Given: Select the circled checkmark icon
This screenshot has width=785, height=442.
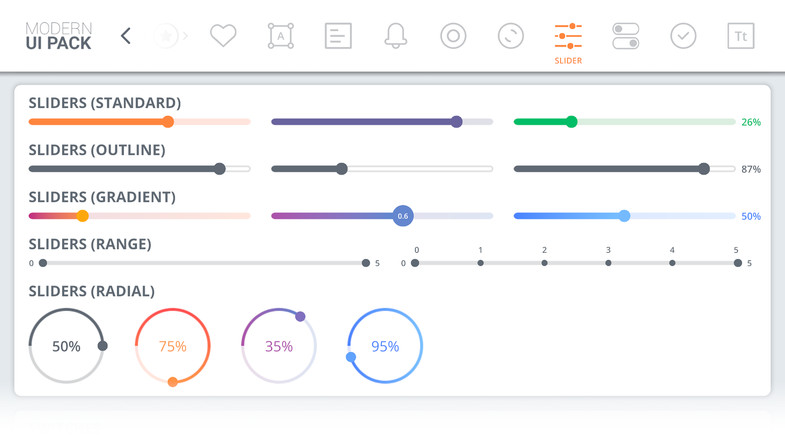Looking at the screenshot, I should point(683,36).
